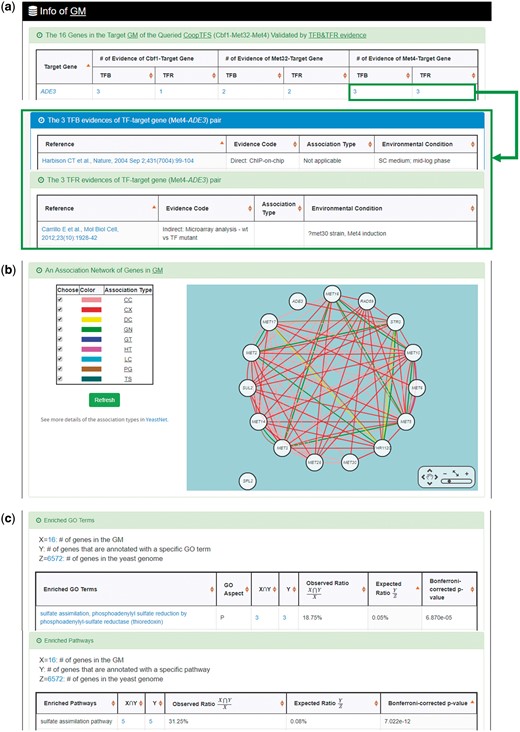The width and height of the screenshot is (520, 732).
Task: Select the MET16 node in the network
Action: point(332,294)
